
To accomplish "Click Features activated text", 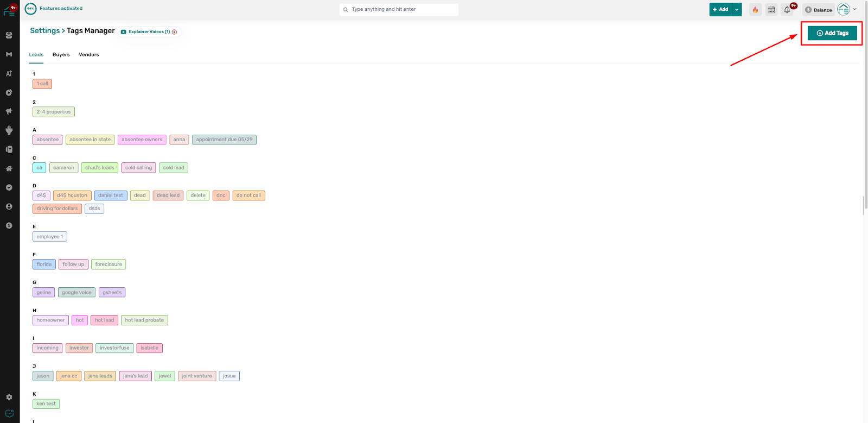I will (x=61, y=9).
